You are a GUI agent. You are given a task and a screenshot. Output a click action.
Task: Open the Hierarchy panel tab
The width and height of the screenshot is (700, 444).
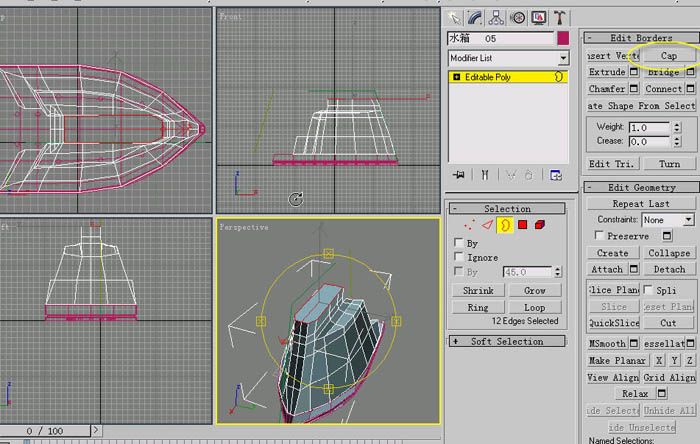coord(496,18)
